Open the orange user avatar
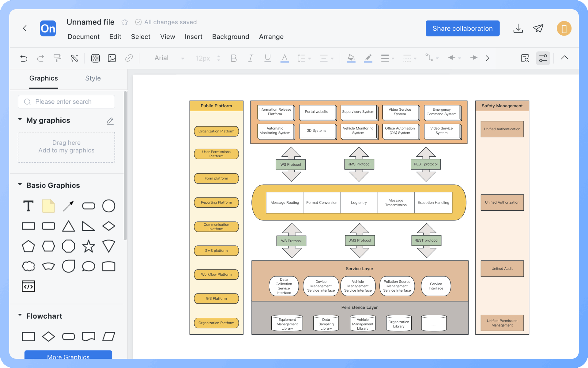The height and width of the screenshot is (368, 588). coord(564,29)
